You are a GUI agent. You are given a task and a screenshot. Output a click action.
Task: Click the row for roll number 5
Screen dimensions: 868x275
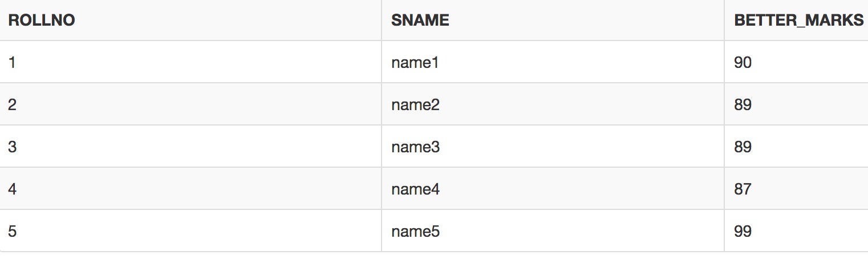[434, 230]
